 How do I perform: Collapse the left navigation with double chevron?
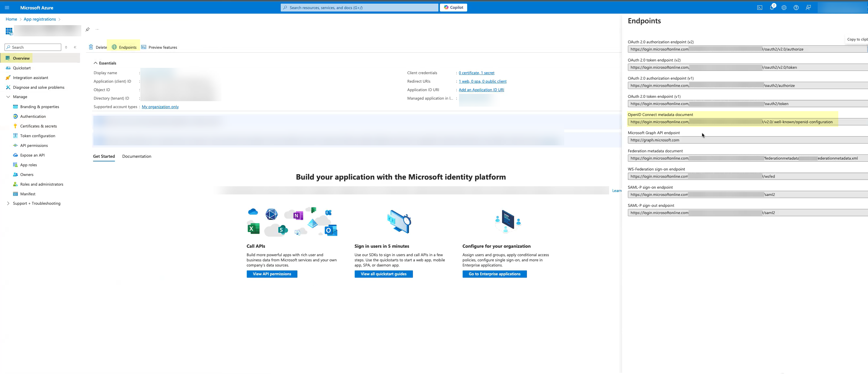pyautogui.click(x=75, y=47)
